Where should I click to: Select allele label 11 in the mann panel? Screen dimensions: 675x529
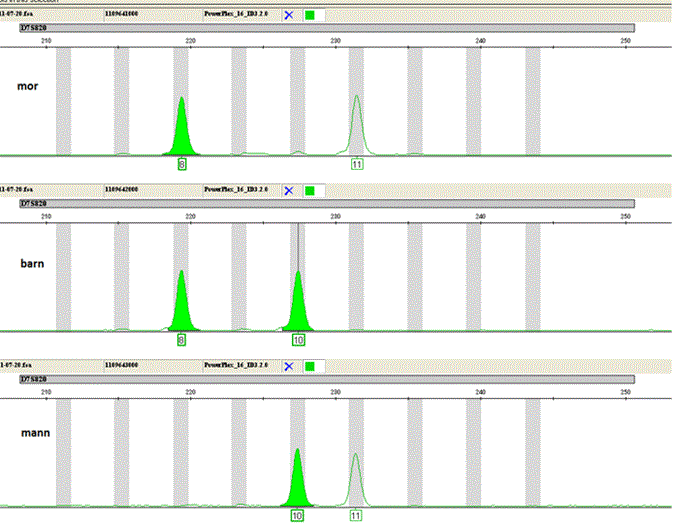click(x=356, y=516)
